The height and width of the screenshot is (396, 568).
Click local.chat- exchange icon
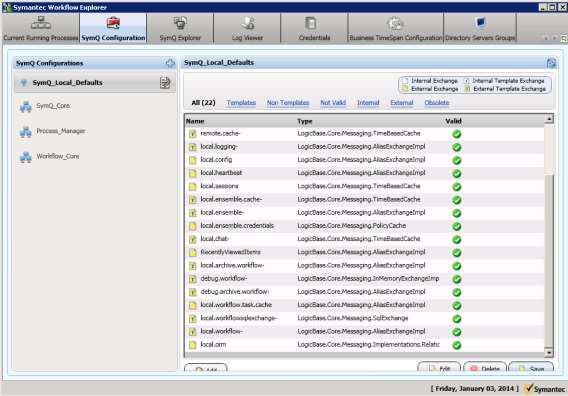[x=193, y=239]
